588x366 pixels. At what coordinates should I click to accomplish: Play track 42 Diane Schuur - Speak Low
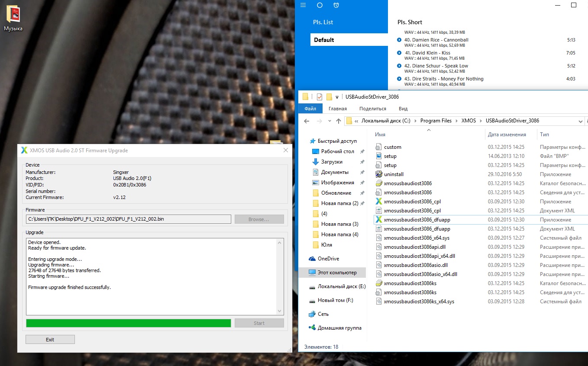pos(399,66)
